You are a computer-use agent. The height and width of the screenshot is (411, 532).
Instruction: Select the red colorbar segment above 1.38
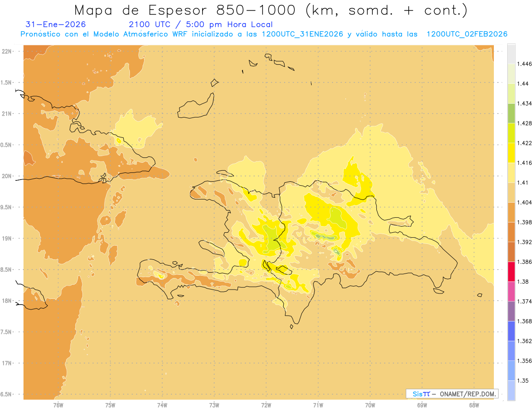(511, 271)
